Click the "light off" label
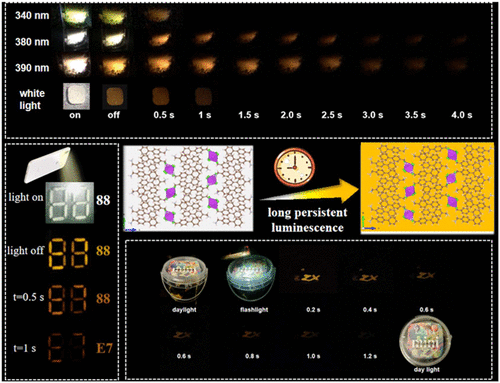 pyautogui.click(x=26, y=251)
